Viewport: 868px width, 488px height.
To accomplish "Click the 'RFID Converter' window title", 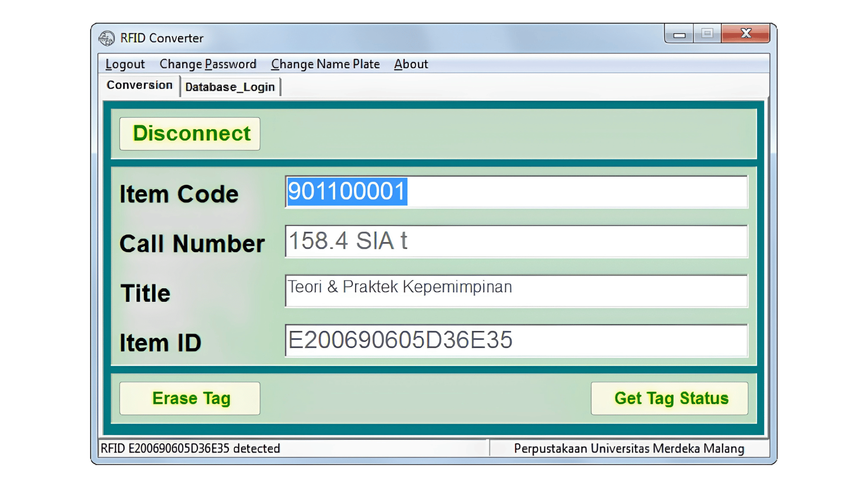I will (x=162, y=38).
